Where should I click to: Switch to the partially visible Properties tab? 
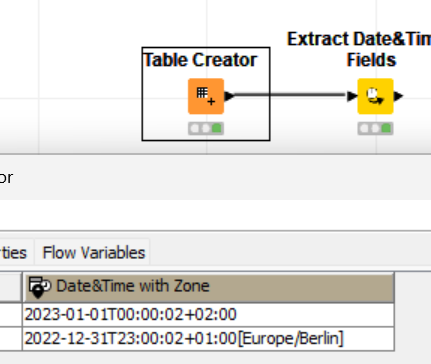click(x=14, y=252)
